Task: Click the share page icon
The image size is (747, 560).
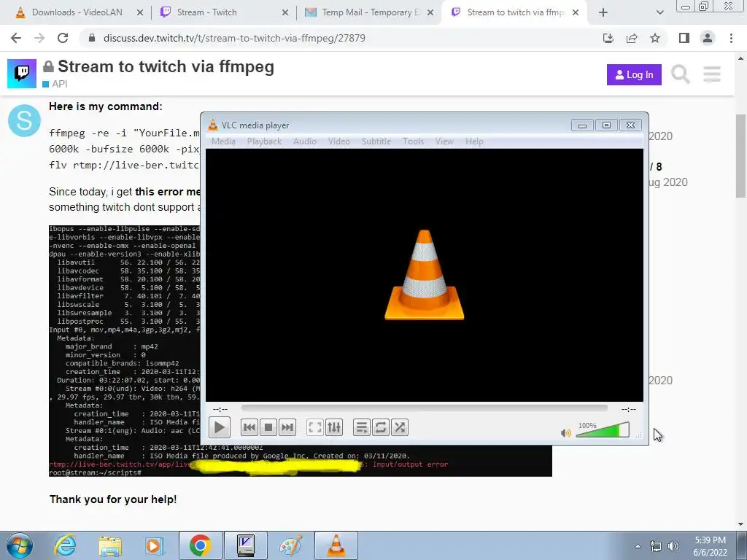Action: tap(632, 38)
